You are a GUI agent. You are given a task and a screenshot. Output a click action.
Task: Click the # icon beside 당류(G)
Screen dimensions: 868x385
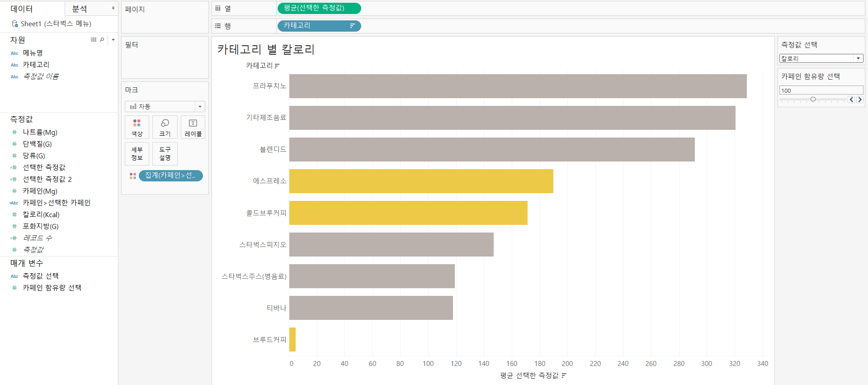click(14, 156)
